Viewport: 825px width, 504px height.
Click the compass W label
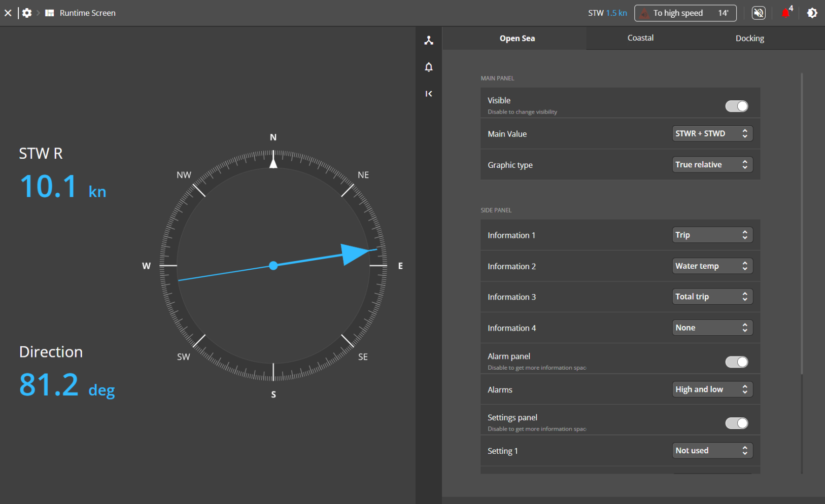point(146,266)
